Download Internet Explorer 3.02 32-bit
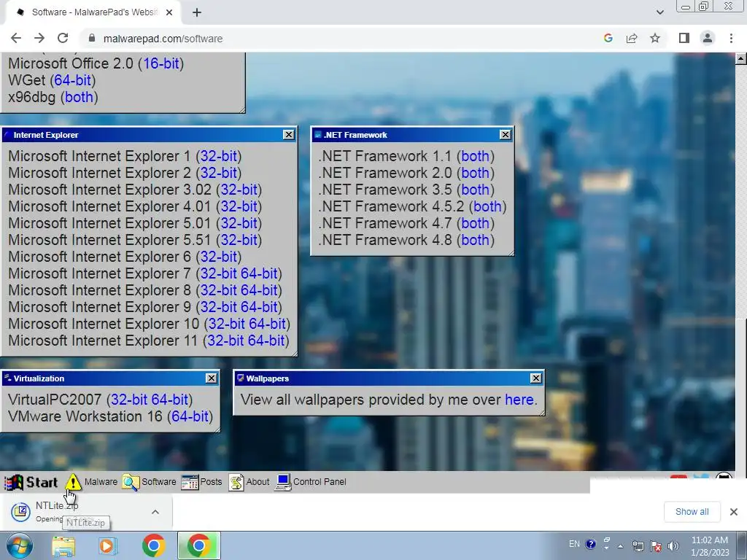This screenshot has height=560, width=747. tap(239, 190)
